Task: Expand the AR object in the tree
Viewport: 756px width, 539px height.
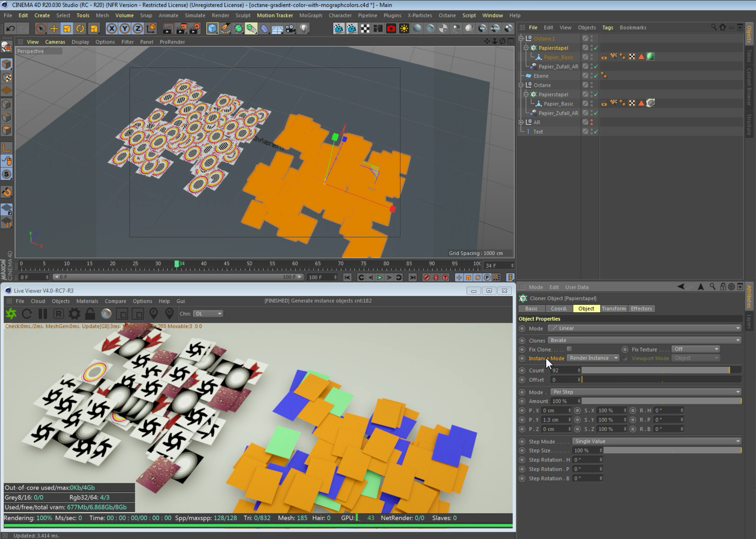Action: pyautogui.click(x=521, y=122)
